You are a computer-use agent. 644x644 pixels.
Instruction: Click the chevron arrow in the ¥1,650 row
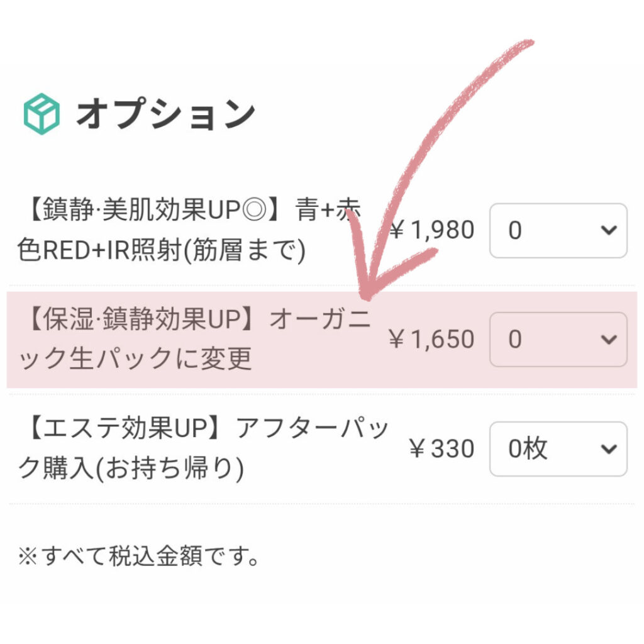[608, 340]
